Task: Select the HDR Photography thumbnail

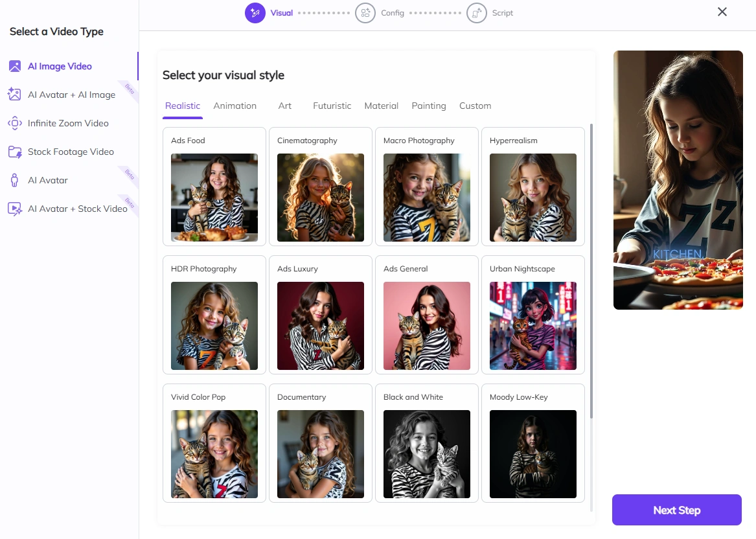Action: coord(214,326)
